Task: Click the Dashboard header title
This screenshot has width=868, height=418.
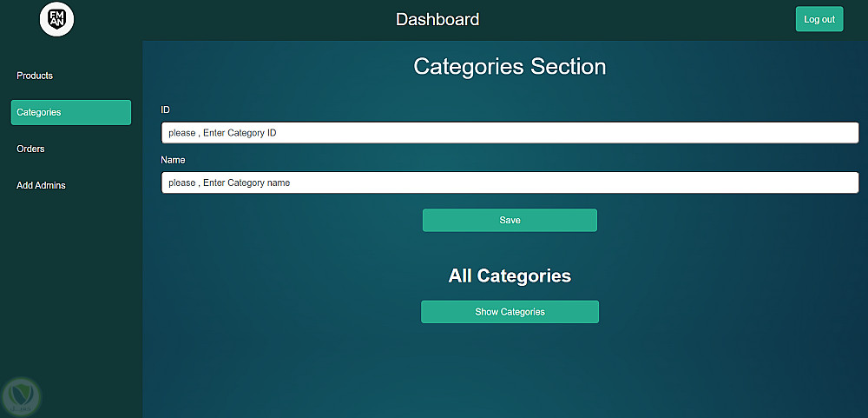Action: 437,19
